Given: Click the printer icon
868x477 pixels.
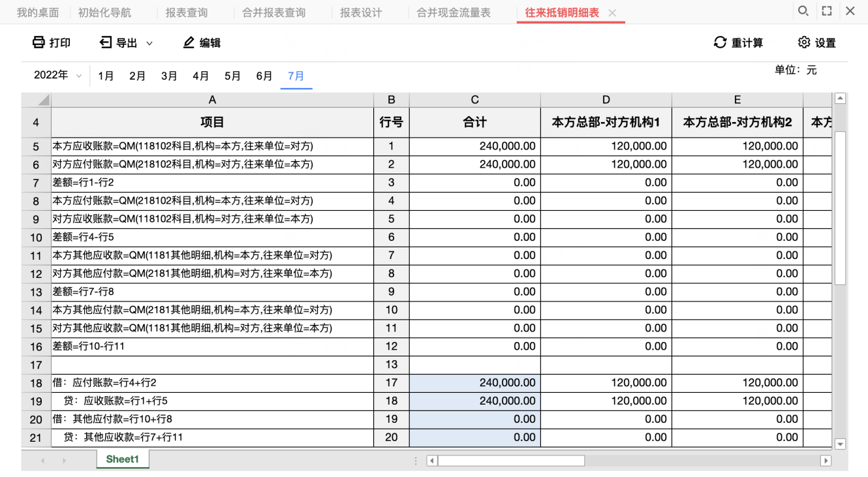Looking at the screenshot, I should tap(39, 42).
